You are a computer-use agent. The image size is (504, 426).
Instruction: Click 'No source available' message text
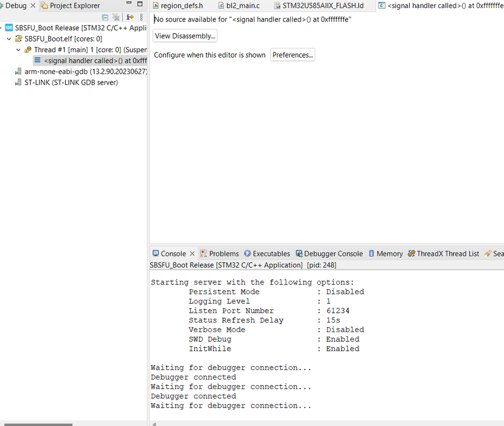tap(253, 19)
